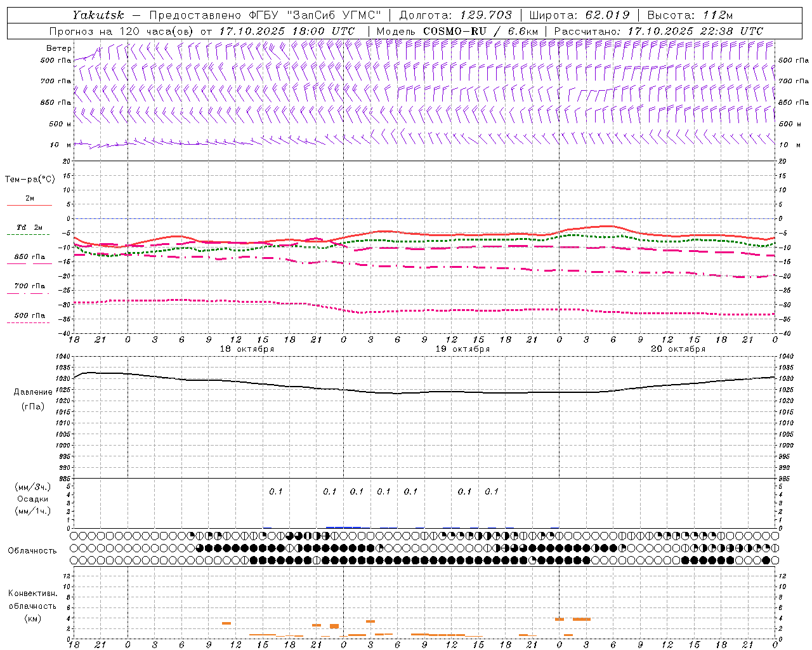Click the '18 октября' date label

click(247, 349)
